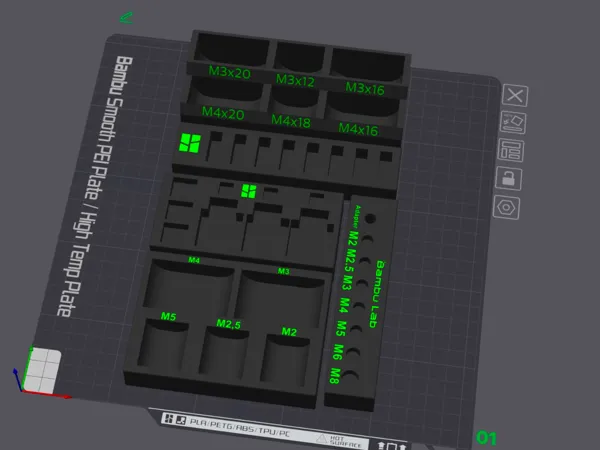Click the PLA/PETG/ABS/TPU/PC plate label
This screenshot has height=450, width=600.
(240, 427)
